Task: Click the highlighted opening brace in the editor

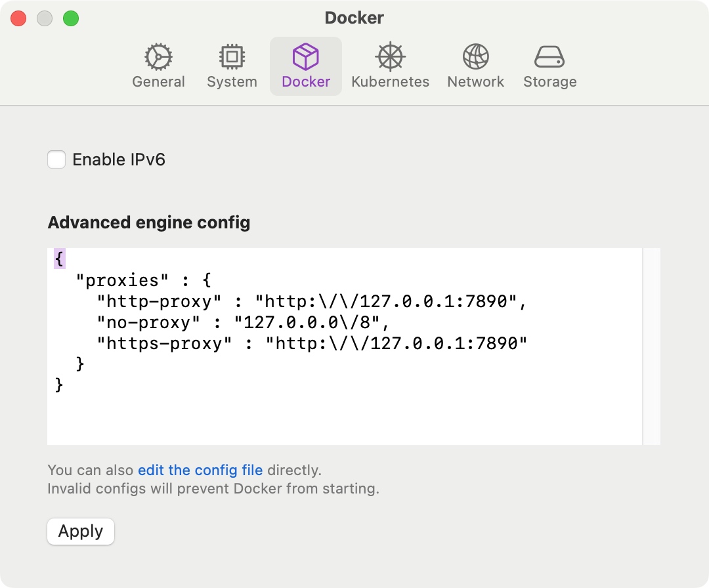Action: coord(58,259)
